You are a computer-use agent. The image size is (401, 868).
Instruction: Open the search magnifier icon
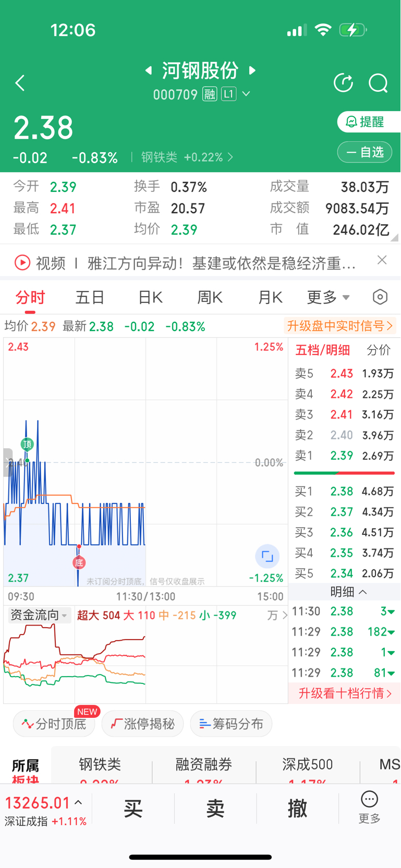(x=378, y=83)
